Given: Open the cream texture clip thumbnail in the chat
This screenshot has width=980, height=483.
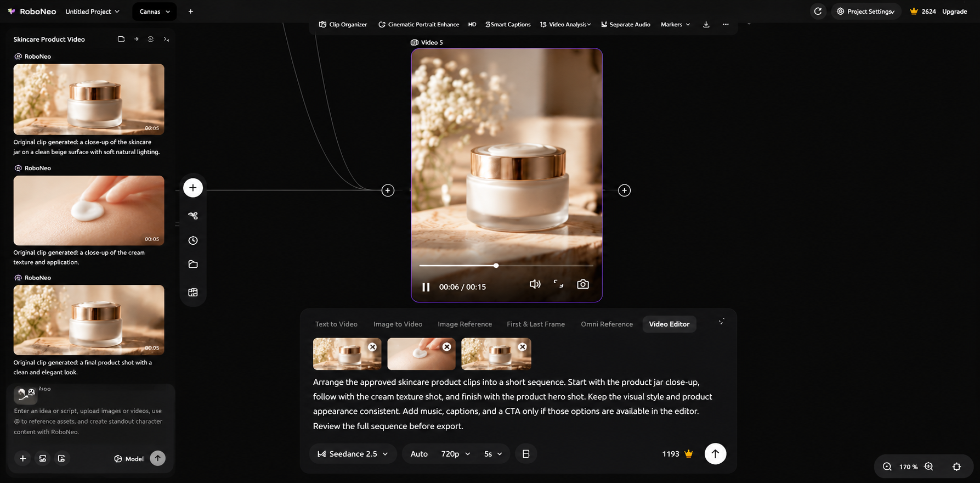Looking at the screenshot, I should point(89,210).
